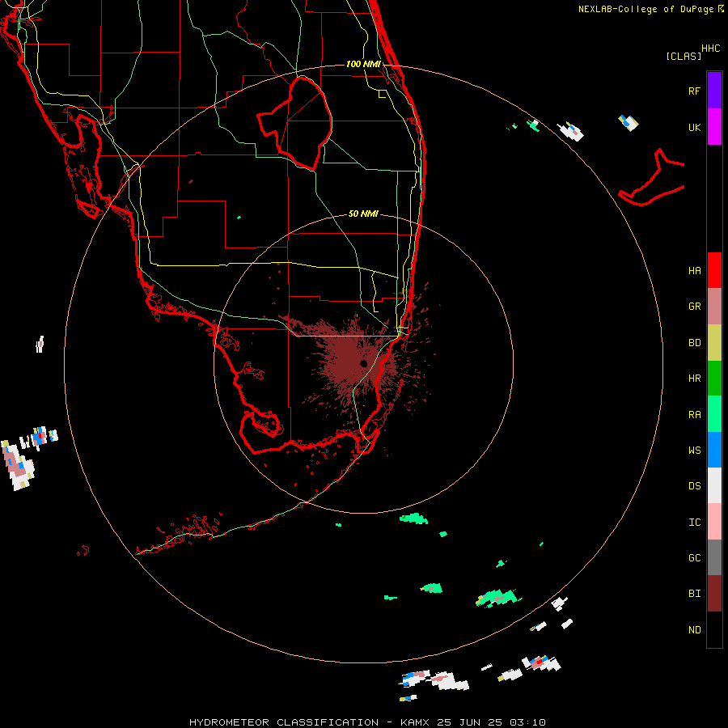
Task: Click the 'BI' legend label
Action: [x=694, y=594]
